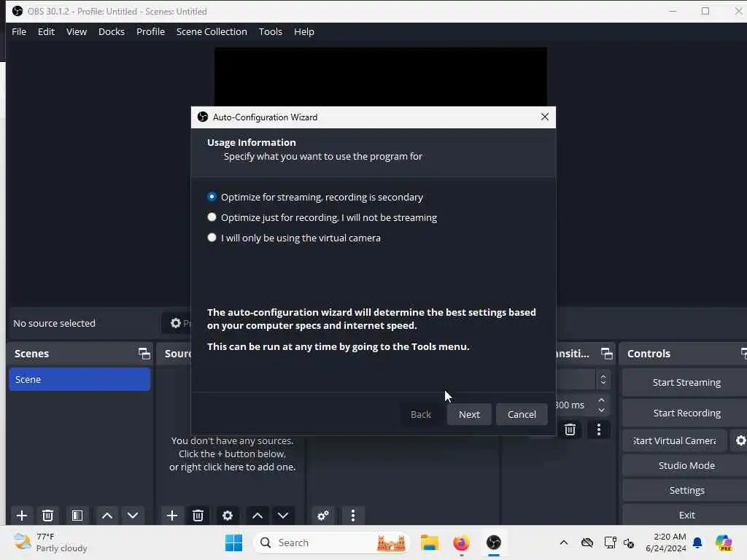Open the Tools menu
This screenshot has height=560, width=747.
pyautogui.click(x=270, y=31)
